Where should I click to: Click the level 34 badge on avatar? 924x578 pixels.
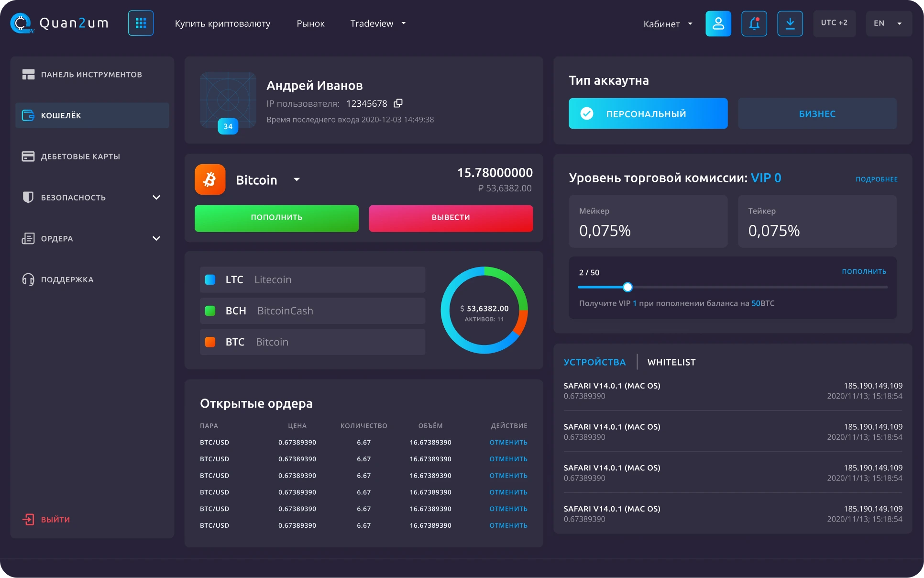tap(228, 126)
